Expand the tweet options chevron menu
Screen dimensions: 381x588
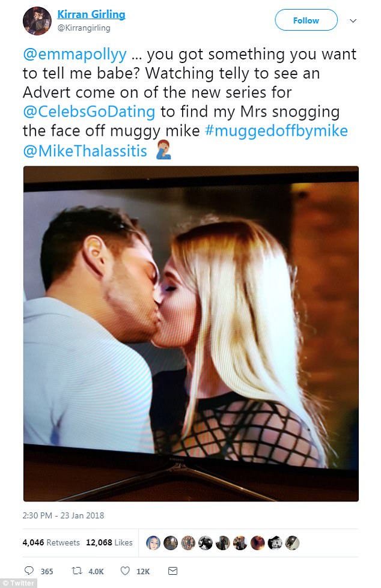point(353,20)
